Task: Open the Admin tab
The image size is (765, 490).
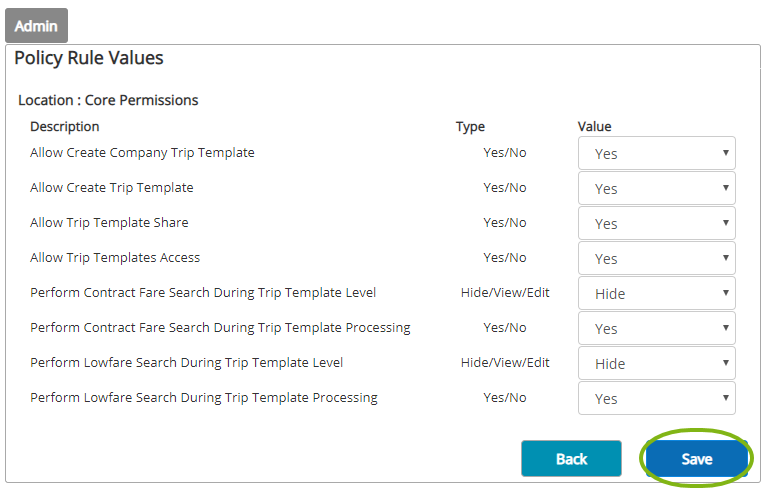Action: [x=36, y=26]
